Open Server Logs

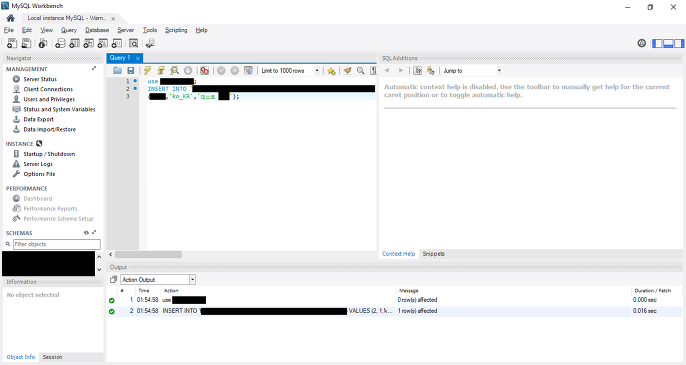click(38, 164)
